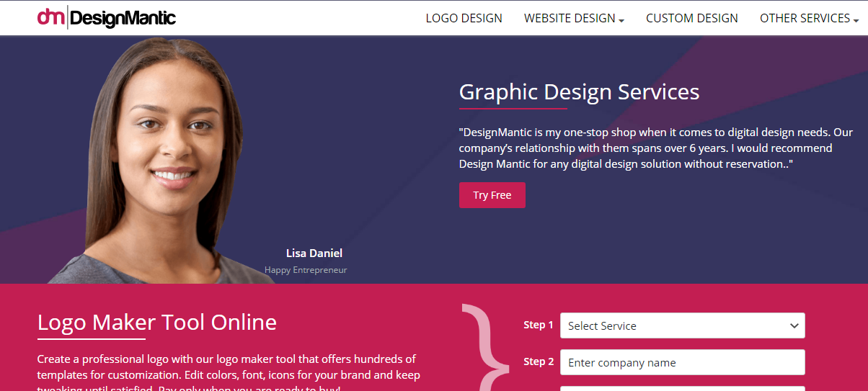Click the pink dm logo mark
Screen dimensions: 868x391
(50, 17)
